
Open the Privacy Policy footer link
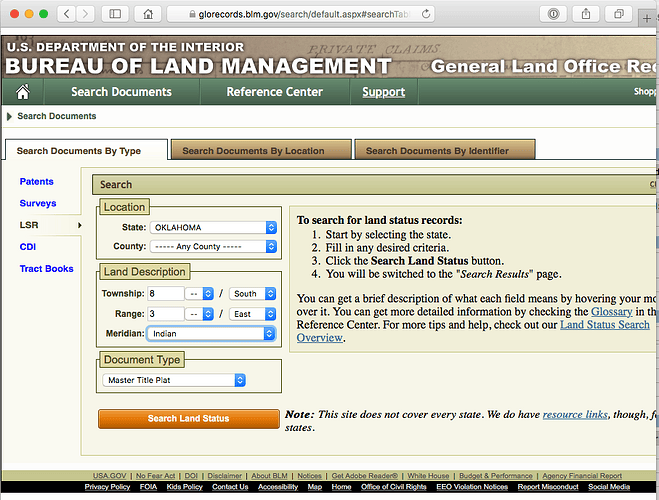pyautogui.click(x=107, y=487)
